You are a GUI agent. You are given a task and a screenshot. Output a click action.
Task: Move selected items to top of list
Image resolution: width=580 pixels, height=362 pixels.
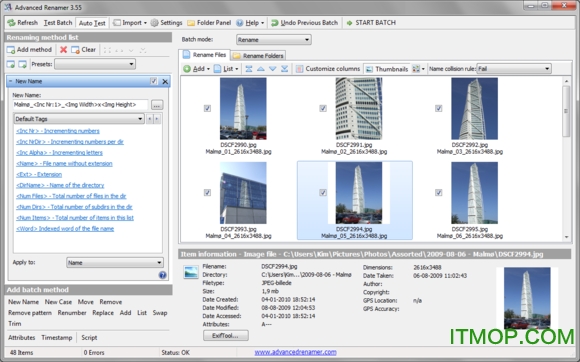(x=249, y=69)
